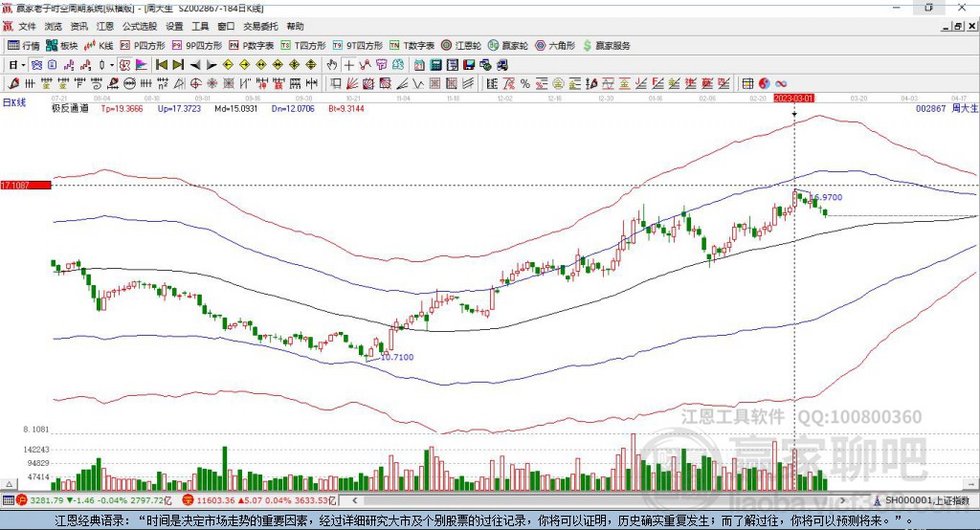Open the 文件 menu

point(27,26)
